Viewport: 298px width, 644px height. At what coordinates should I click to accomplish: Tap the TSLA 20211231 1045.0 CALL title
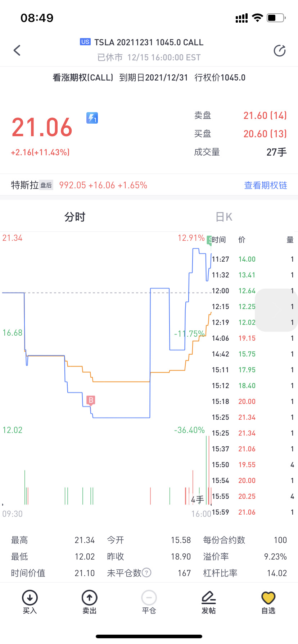149,42
